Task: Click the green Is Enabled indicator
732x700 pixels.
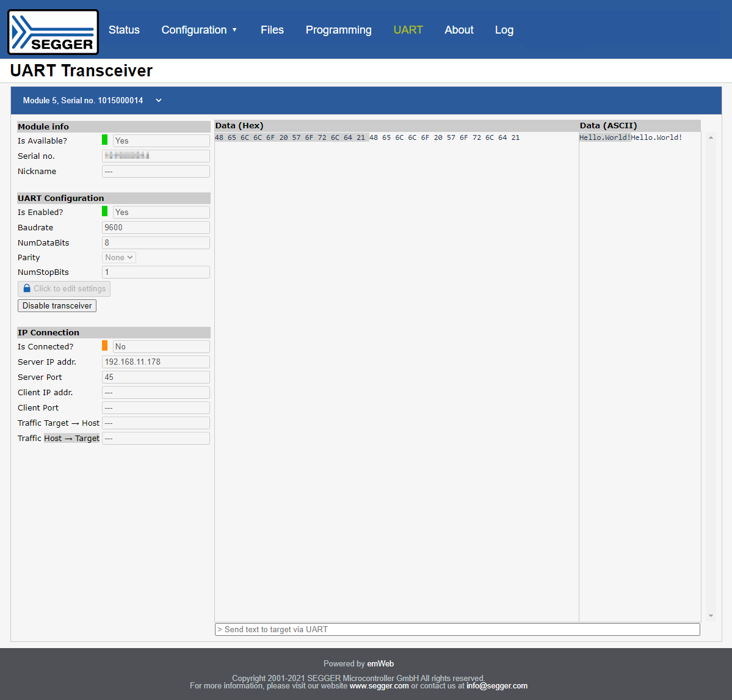Action: pyautogui.click(x=105, y=212)
